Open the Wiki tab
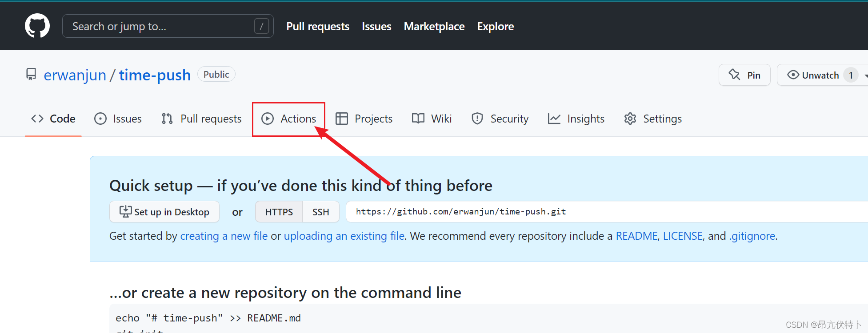Screen dimensions: 868x333 pyautogui.click(x=432, y=119)
